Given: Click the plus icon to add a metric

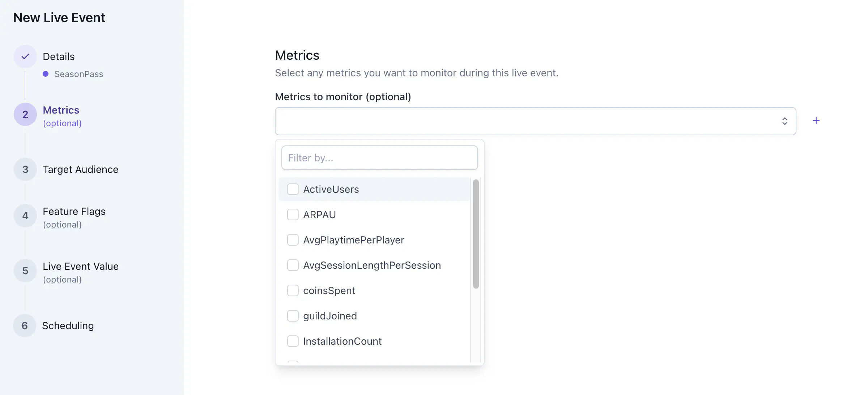Looking at the screenshot, I should [x=816, y=120].
